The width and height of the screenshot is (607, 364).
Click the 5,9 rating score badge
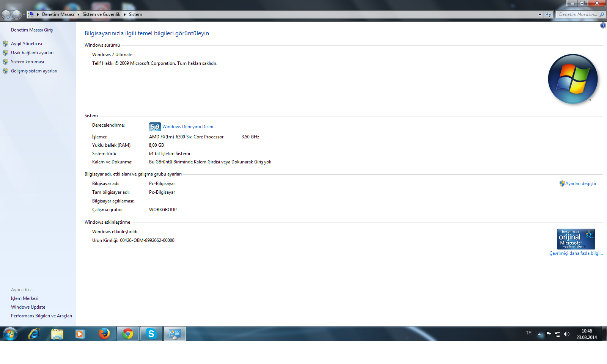pos(155,127)
